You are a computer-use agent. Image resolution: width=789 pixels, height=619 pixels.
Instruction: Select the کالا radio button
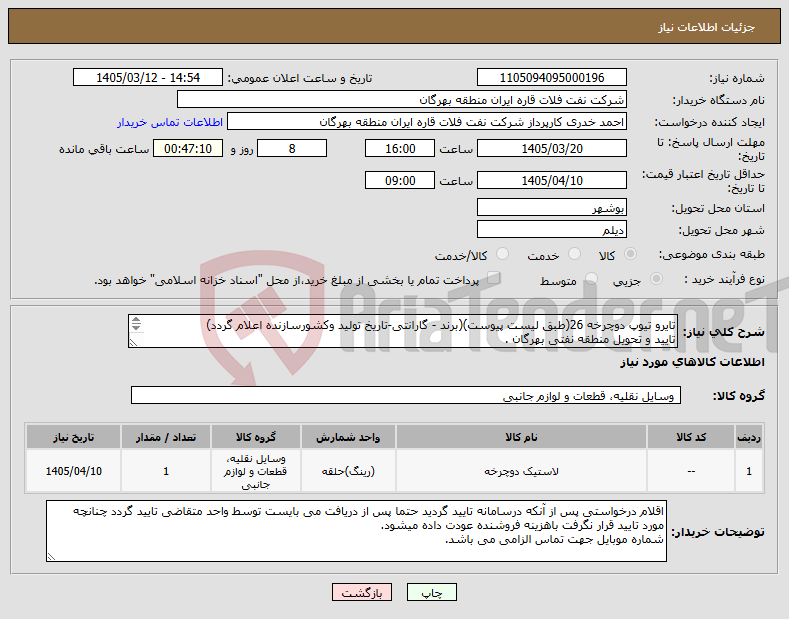tap(630, 254)
